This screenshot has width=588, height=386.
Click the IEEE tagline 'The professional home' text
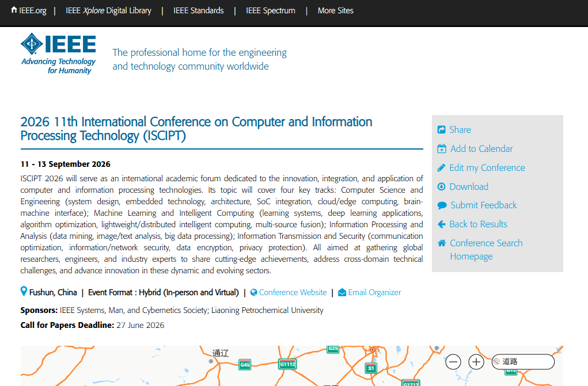[199, 59]
